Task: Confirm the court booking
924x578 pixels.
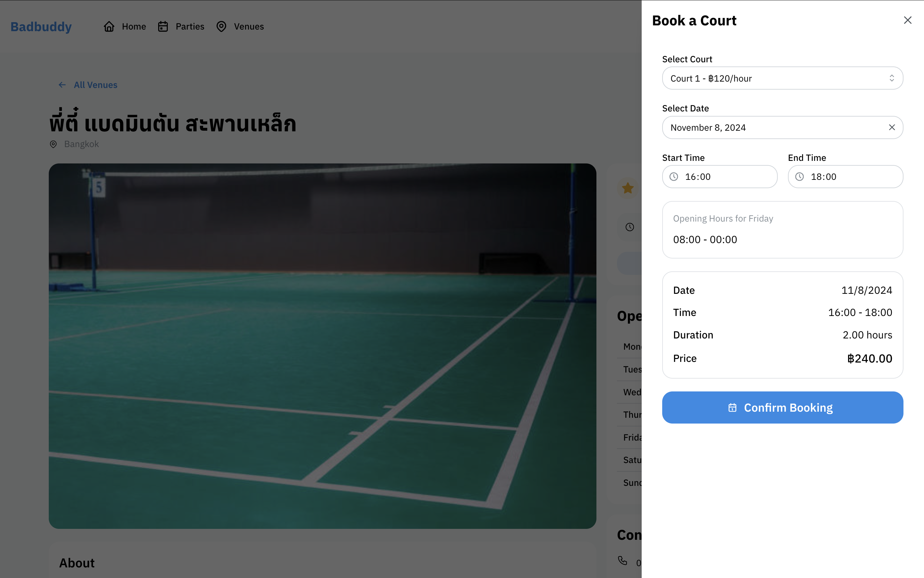Action: point(782,407)
